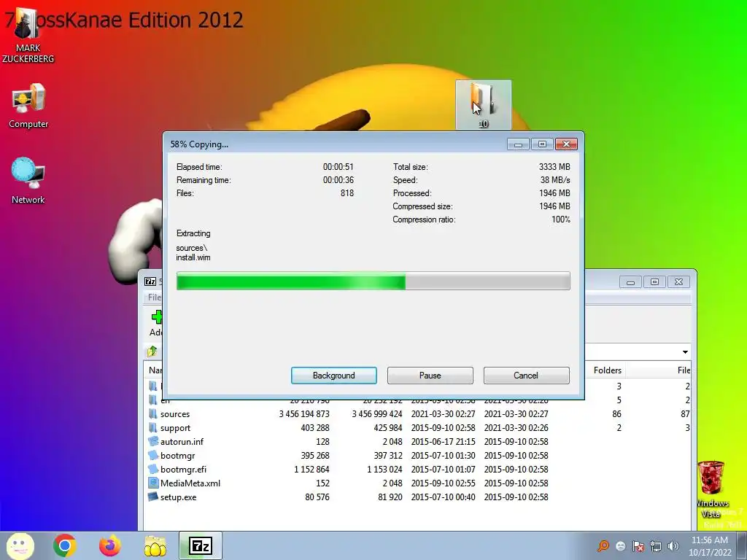This screenshot has height=560, width=747.
Task: Click the white round tray icon
Action: (x=621, y=546)
